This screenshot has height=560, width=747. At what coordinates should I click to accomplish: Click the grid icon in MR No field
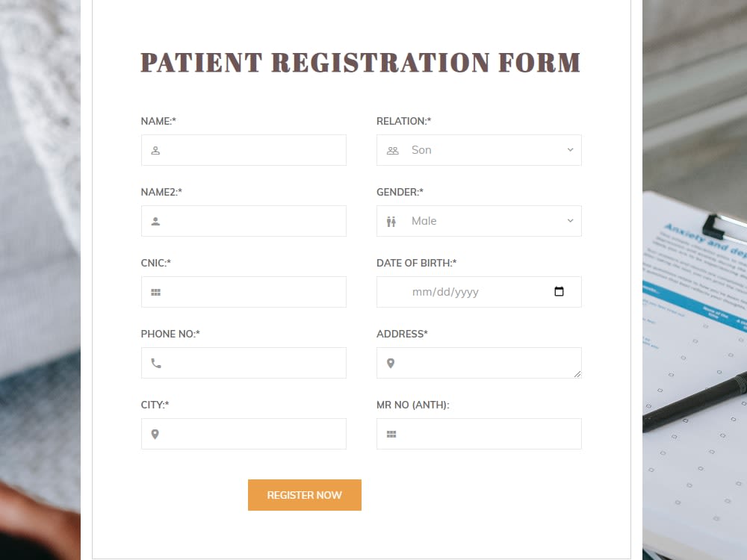391,435
